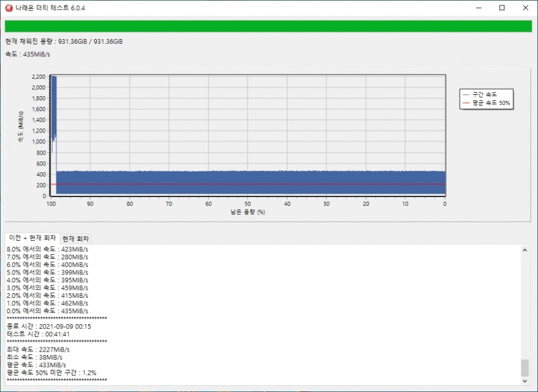Click the 평균 속도 50% legend entry
Screen dimensions: 538x392
486,103
